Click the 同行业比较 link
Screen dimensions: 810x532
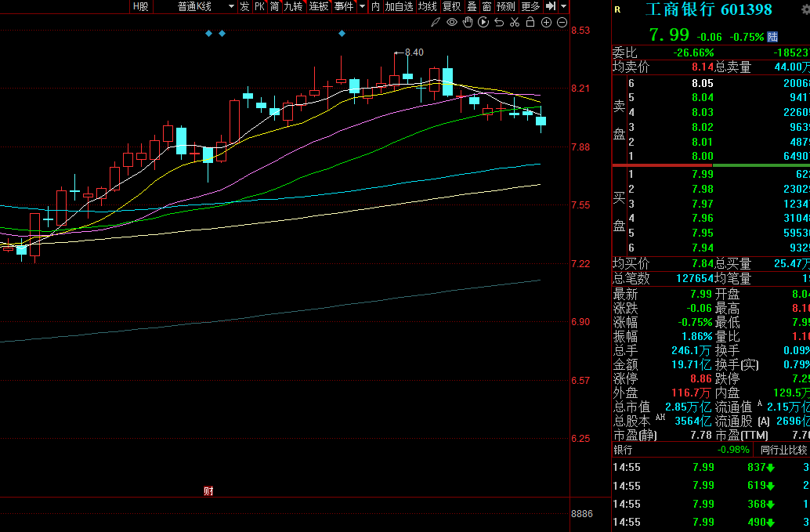coord(783,450)
